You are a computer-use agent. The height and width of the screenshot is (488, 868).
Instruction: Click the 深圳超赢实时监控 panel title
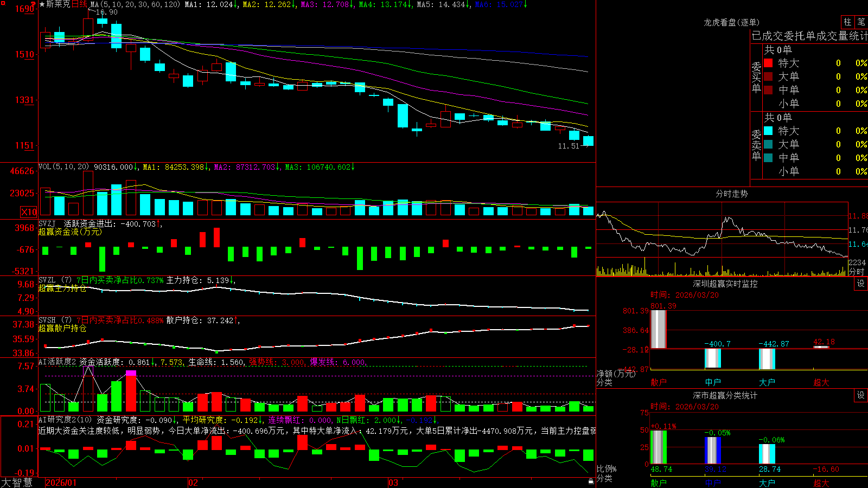[725, 284]
